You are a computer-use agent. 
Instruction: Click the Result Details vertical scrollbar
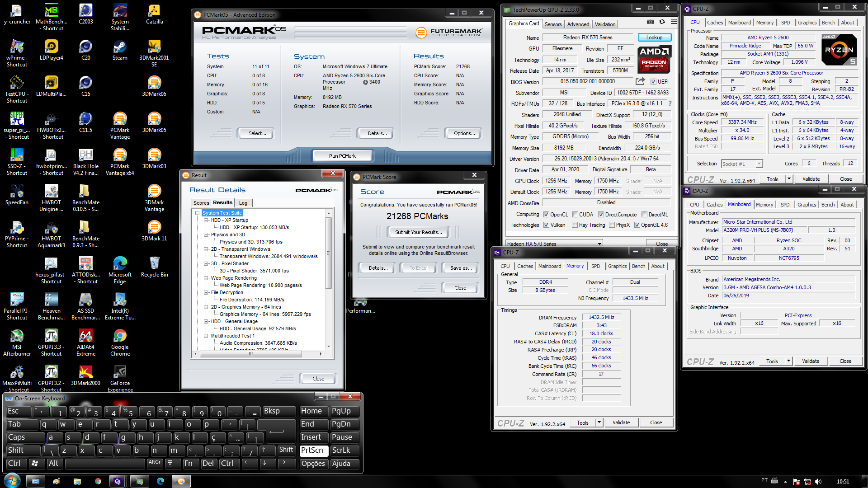(329, 253)
